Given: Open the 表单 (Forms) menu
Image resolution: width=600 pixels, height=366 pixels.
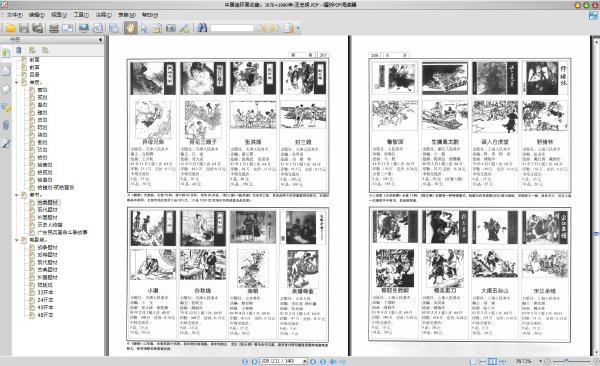Looking at the screenshot, I should [x=126, y=15].
